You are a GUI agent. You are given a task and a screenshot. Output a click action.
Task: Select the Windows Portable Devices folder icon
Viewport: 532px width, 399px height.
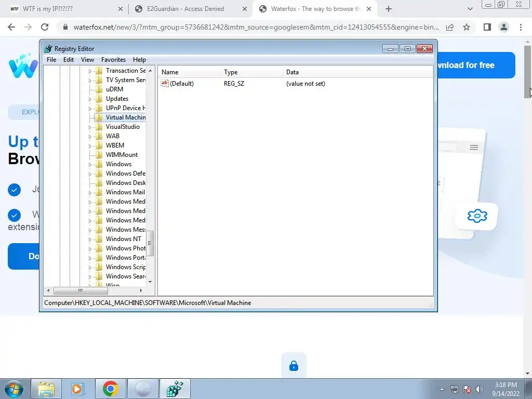coord(99,258)
